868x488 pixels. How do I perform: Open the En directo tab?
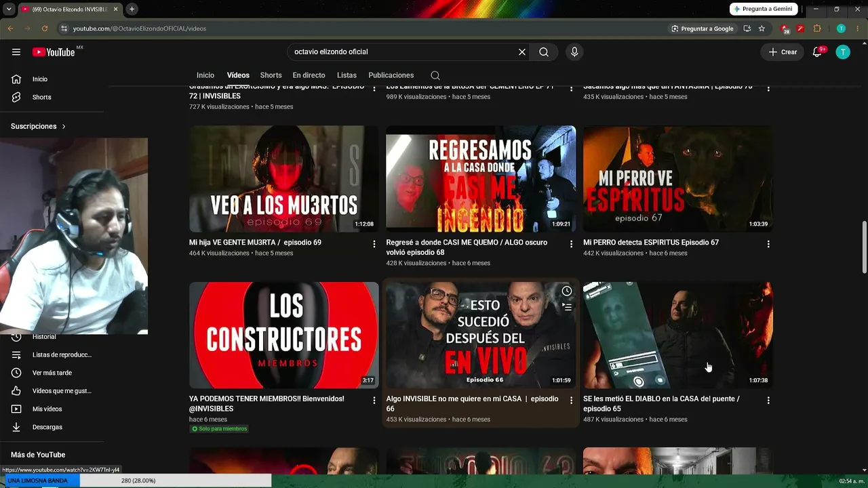click(x=309, y=75)
